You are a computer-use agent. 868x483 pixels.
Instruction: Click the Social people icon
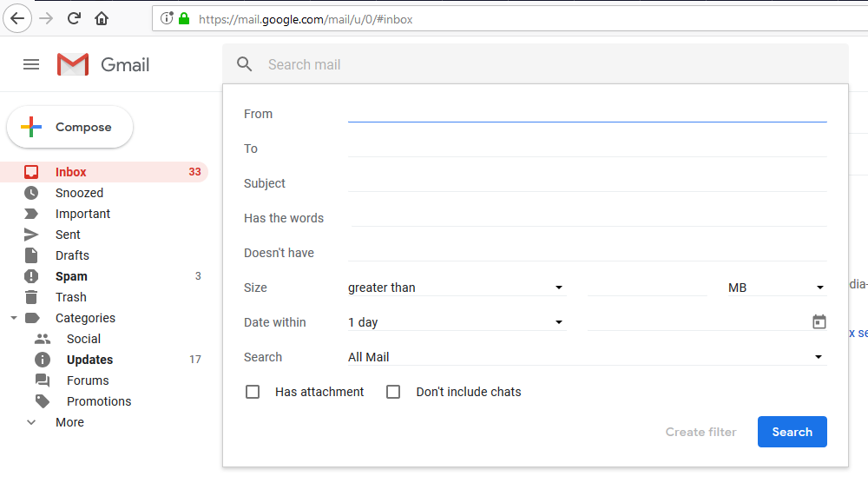(43, 339)
